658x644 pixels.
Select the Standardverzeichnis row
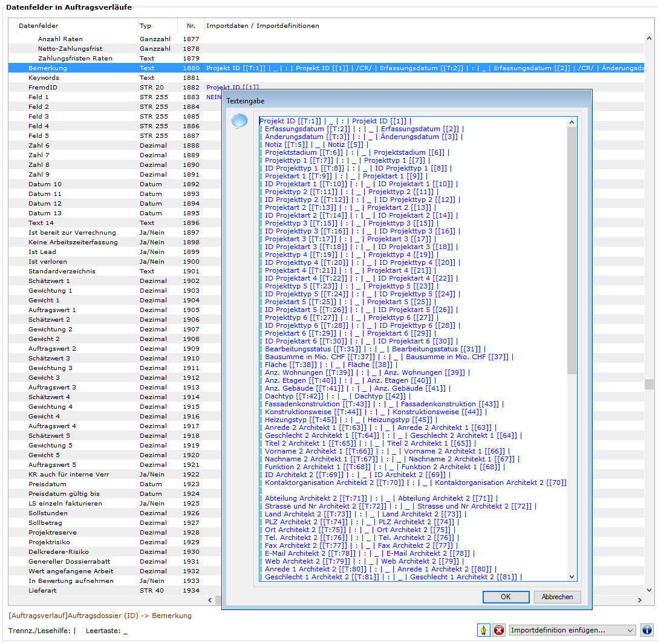[x=62, y=272]
